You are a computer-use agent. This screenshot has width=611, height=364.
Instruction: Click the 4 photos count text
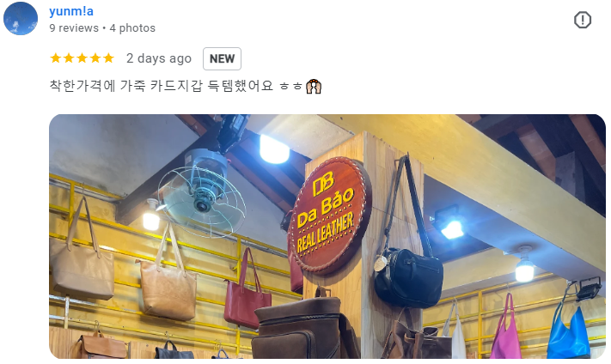pos(132,28)
